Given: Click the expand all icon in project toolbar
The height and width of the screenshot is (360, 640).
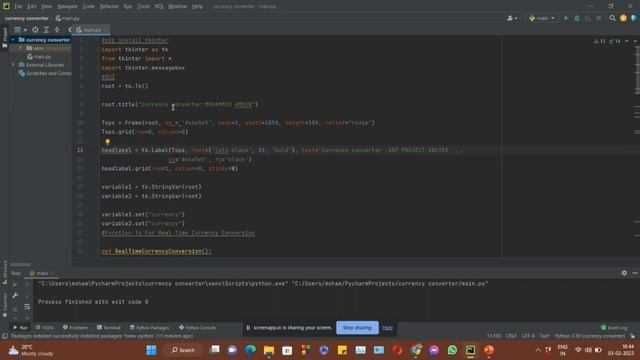Looking at the screenshot, I should coord(46,30).
